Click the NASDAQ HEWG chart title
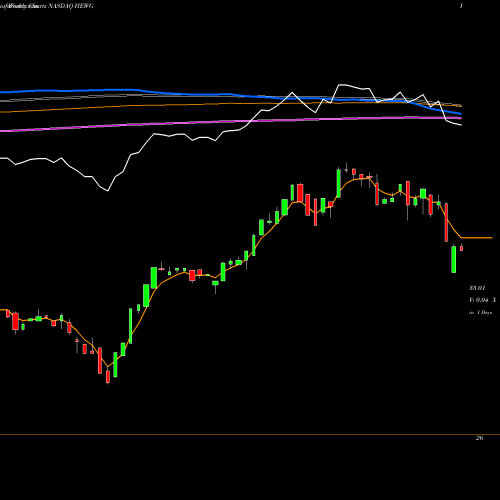500x500 pixels. click(x=71, y=6)
